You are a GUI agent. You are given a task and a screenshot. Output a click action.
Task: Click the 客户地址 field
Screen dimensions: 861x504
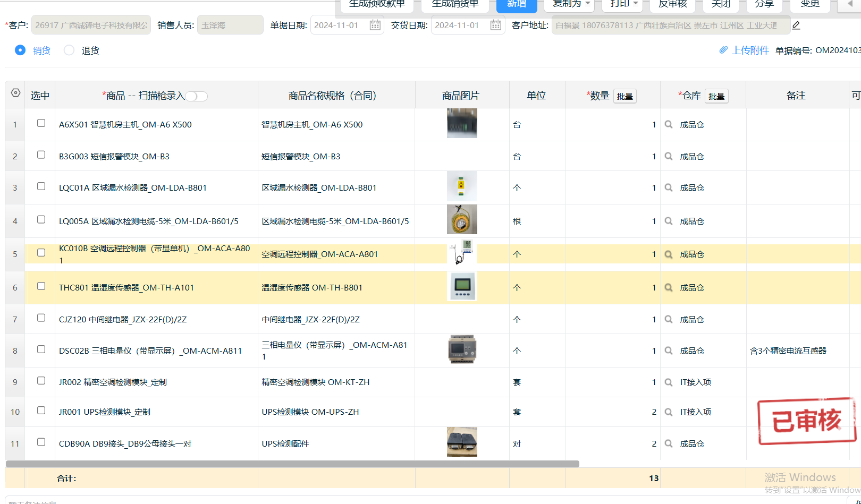pos(671,25)
